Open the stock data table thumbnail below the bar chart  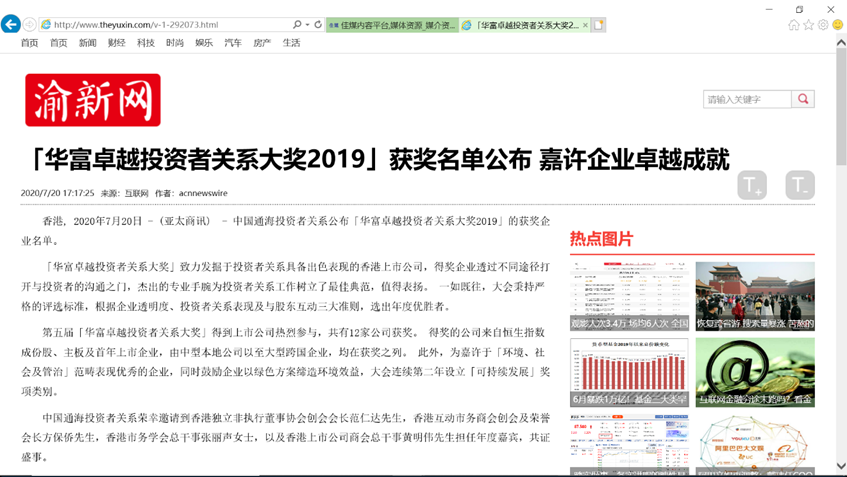(629, 445)
